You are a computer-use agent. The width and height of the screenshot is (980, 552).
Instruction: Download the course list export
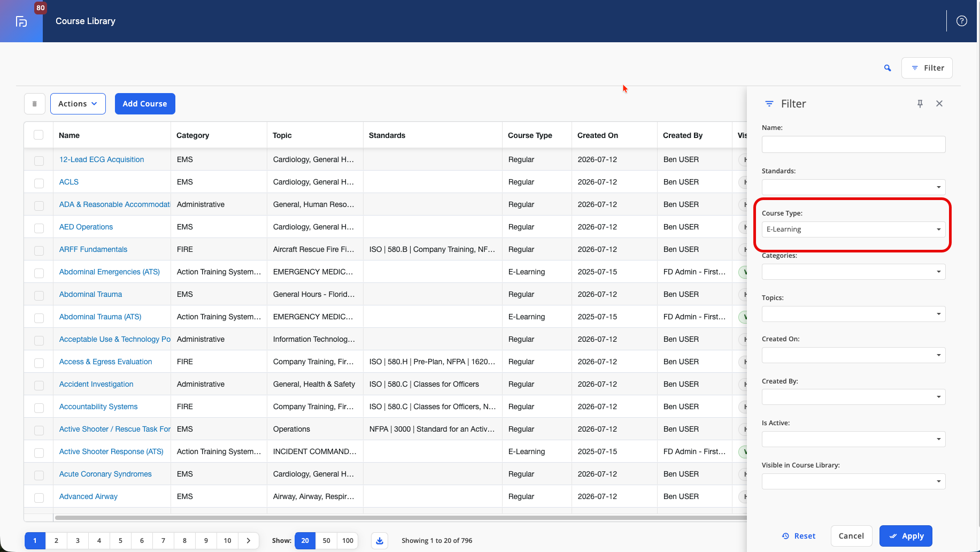pos(380,541)
